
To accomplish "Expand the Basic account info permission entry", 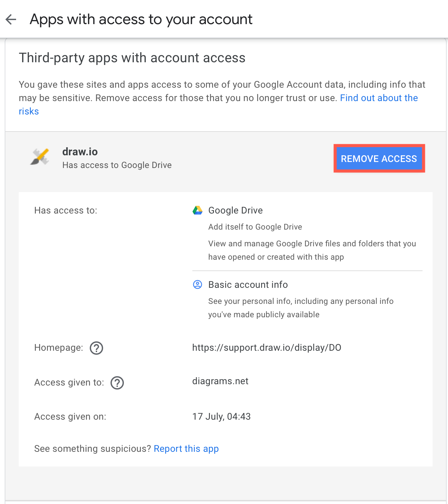I will click(x=248, y=284).
